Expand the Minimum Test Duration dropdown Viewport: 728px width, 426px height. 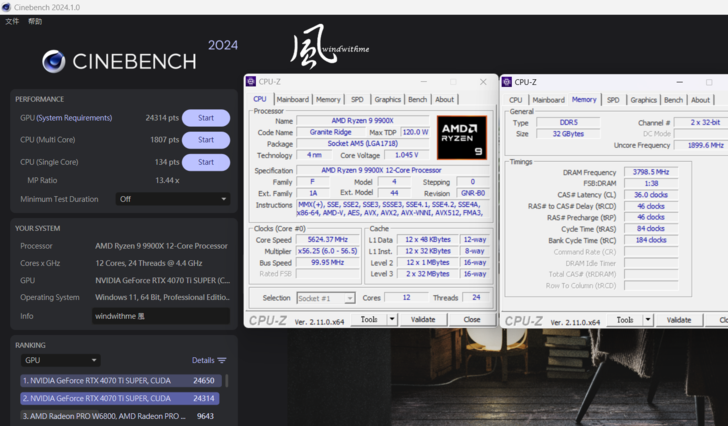point(173,199)
